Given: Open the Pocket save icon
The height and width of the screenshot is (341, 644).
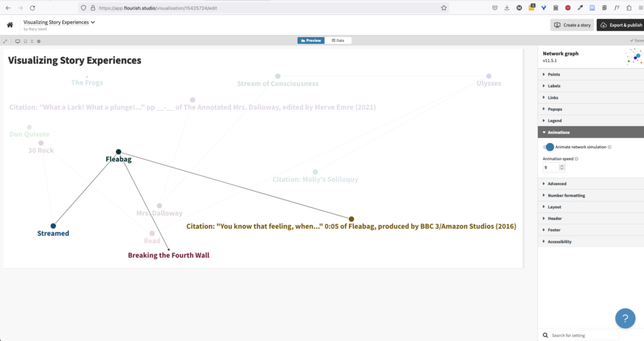Looking at the screenshot, I should [x=495, y=8].
